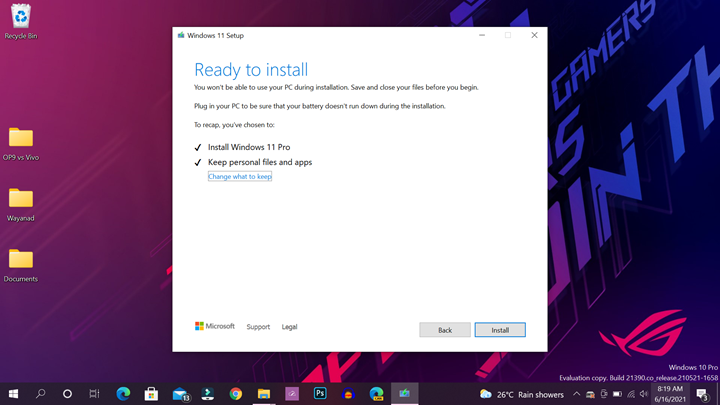
Task: Open the Windows Start menu
Action: click(13, 394)
